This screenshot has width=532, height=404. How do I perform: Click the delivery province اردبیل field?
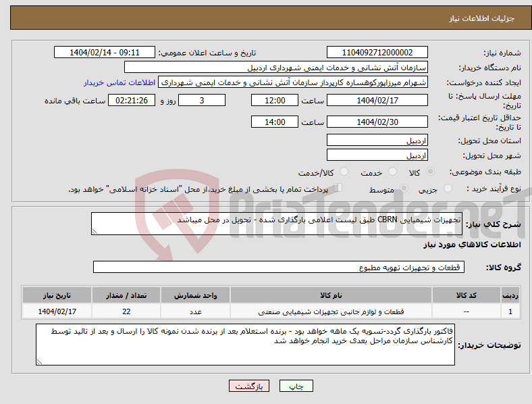(x=377, y=140)
